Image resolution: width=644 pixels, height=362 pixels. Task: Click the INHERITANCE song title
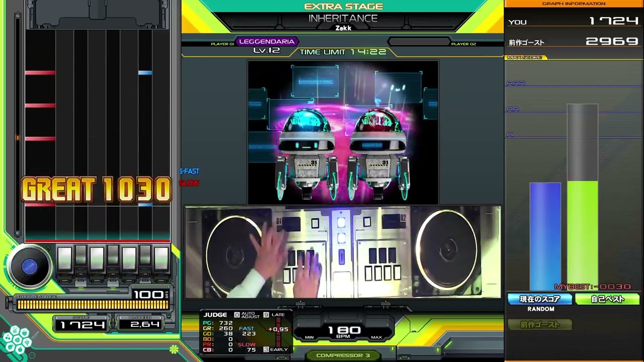[343, 18]
